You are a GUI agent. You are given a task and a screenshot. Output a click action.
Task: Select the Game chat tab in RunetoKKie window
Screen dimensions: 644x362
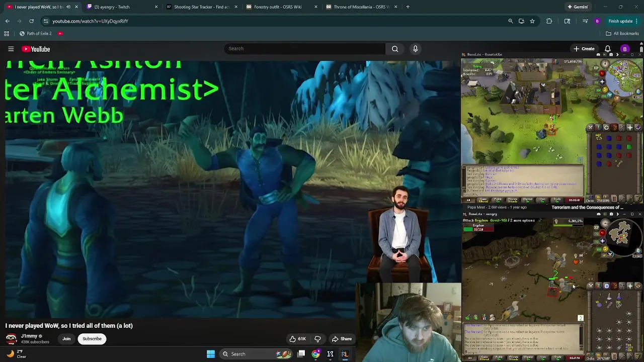click(482, 200)
